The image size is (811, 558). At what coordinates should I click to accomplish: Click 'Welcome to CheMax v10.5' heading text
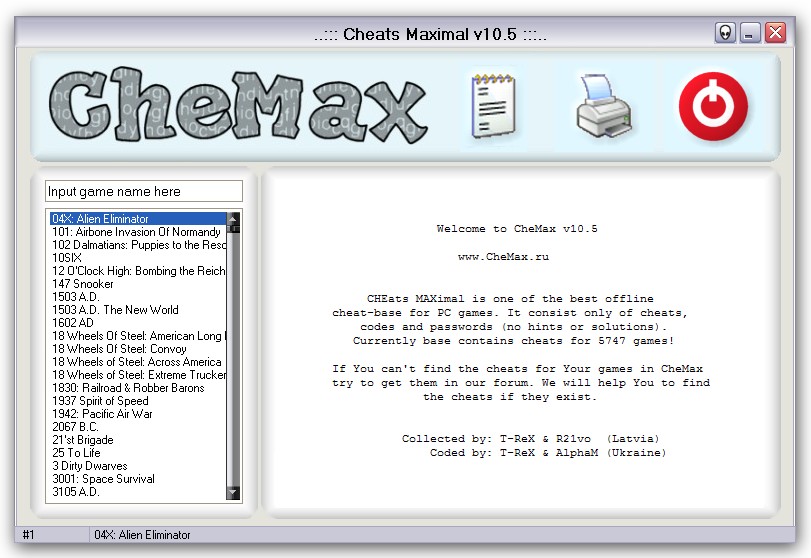tap(517, 229)
